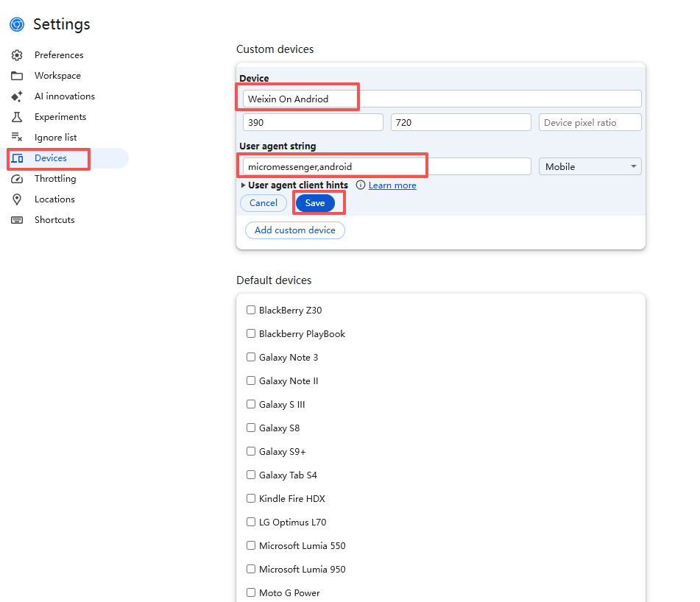Save the custom device
The height and width of the screenshot is (602, 700).
click(315, 203)
